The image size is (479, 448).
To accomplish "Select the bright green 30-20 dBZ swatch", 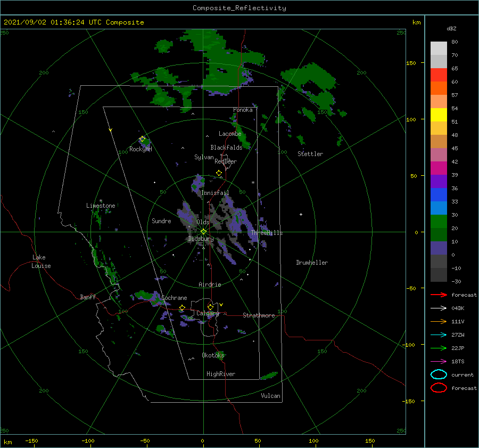I will coord(439,222).
